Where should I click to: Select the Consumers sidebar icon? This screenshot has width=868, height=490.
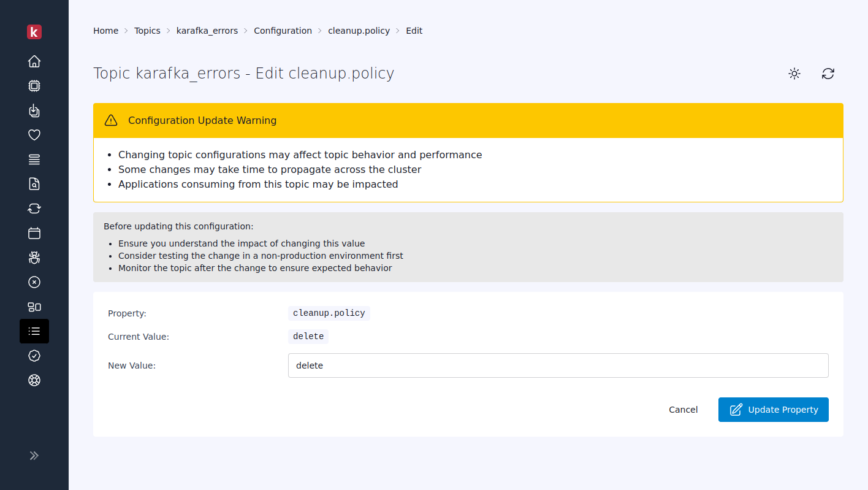(34, 110)
